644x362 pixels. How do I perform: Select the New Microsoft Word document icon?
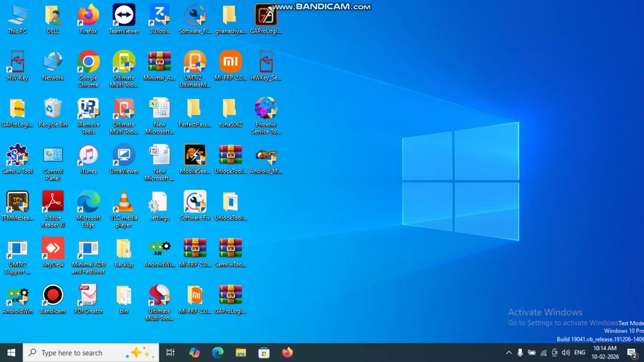[x=159, y=163]
